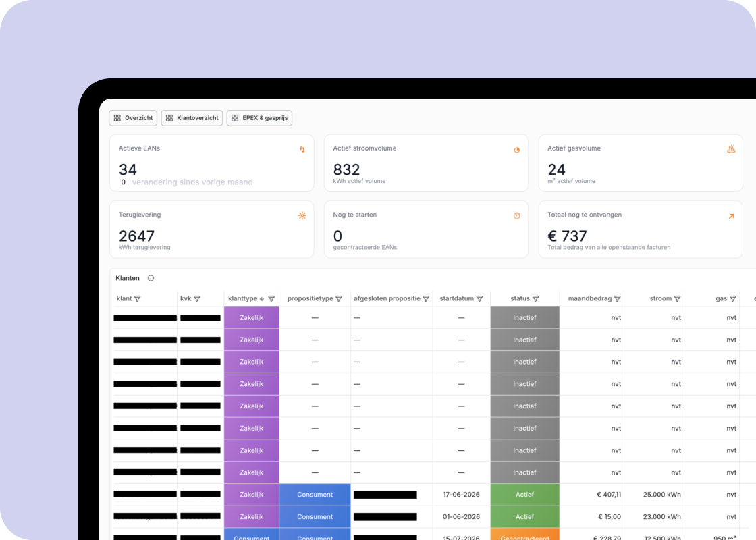This screenshot has height=540, width=756.
Task: Filter the kvk column
Action: point(196,299)
